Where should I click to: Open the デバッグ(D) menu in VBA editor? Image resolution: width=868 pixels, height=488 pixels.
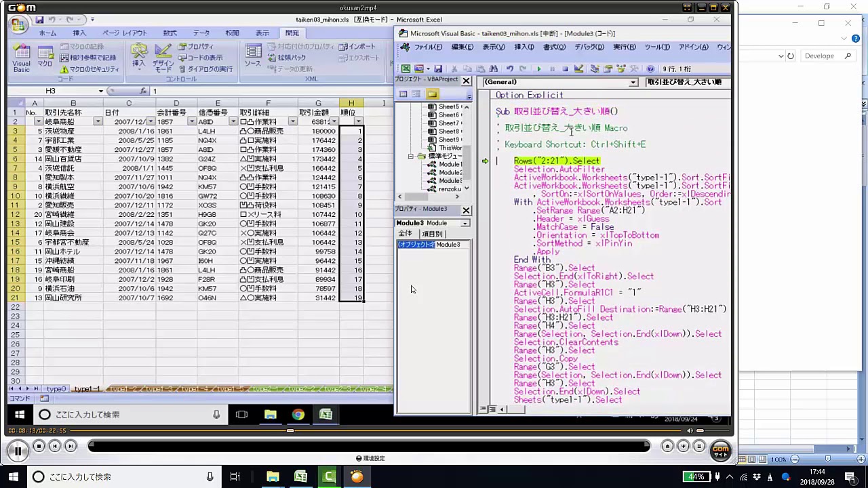589,47
